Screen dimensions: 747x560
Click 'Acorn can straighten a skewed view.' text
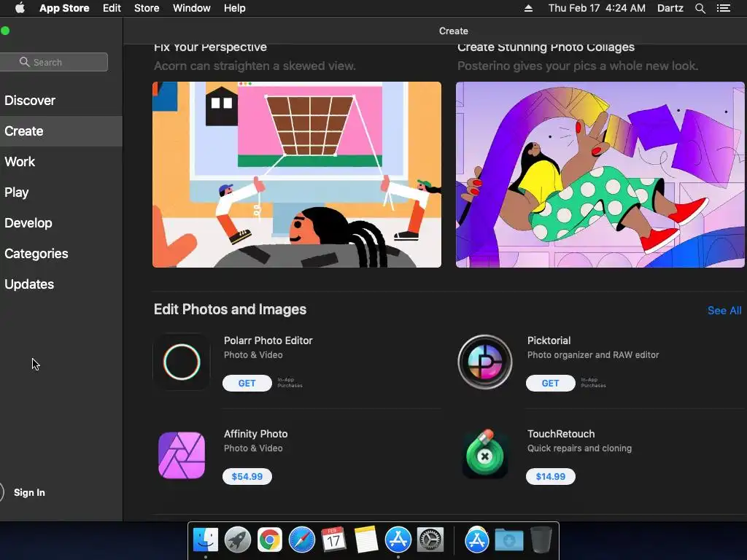pos(255,66)
